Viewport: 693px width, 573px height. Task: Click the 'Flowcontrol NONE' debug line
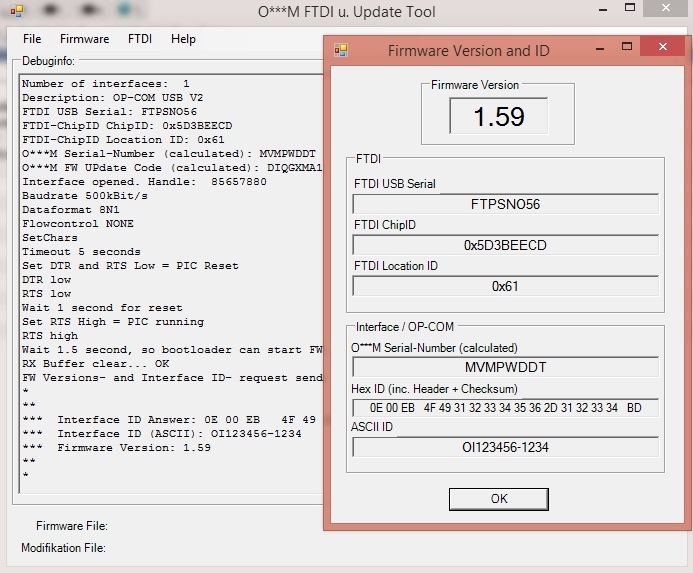point(78,224)
